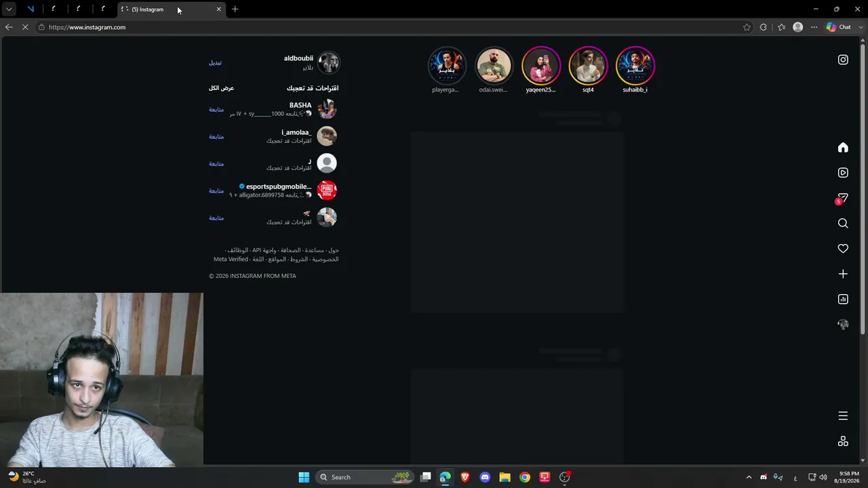Screen dimensions: 868x488
Task: Open the notifications heart icon
Action: click(843, 249)
